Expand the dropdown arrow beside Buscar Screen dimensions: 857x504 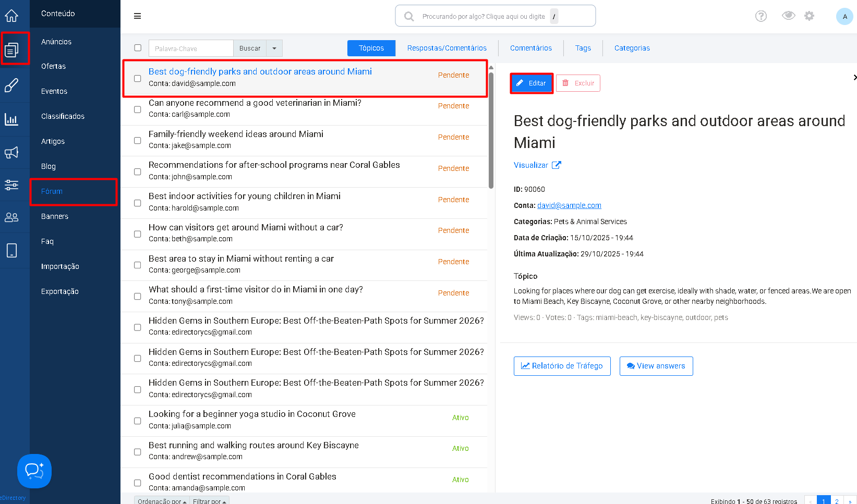pyautogui.click(x=274, y=48)
